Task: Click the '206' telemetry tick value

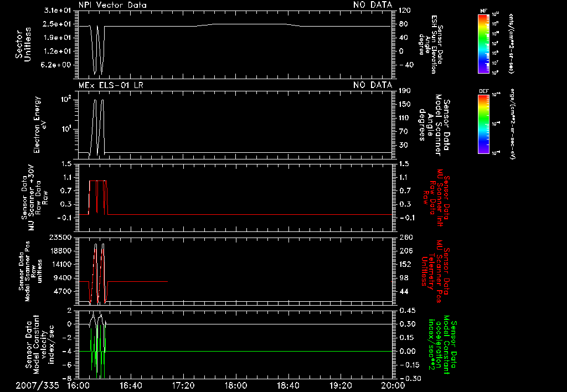Action: (x=406, y=251)
